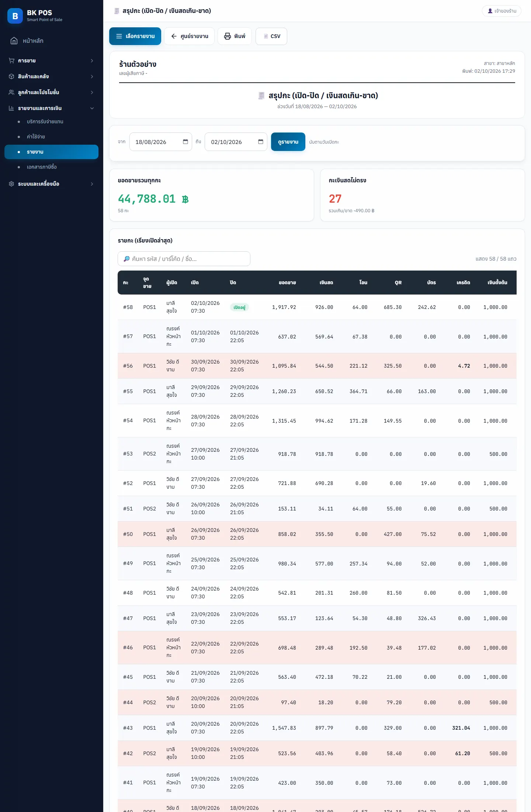Click the people icon beside ลูกค้าและโปรโมชั่น
Viewport: 531px width, 812px height.
coord(11,92)
